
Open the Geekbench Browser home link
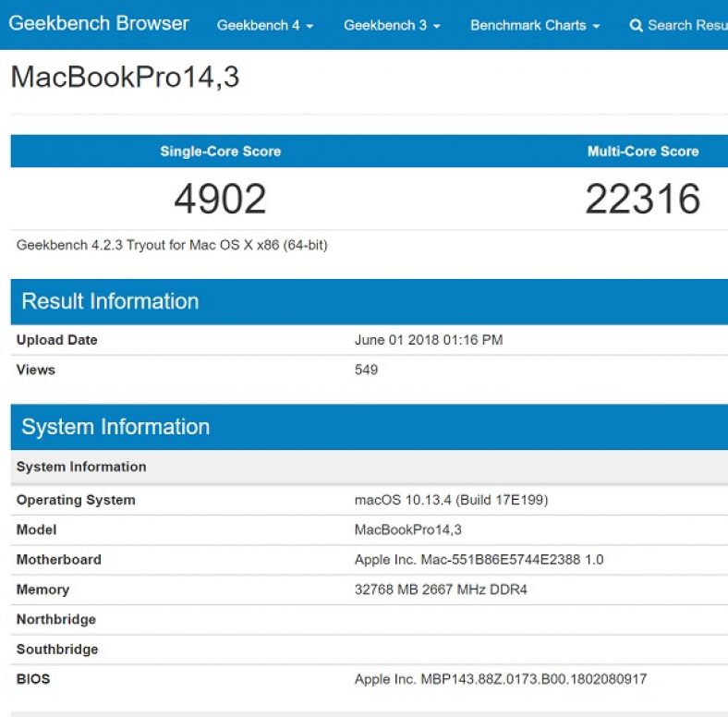coord(99,24)
